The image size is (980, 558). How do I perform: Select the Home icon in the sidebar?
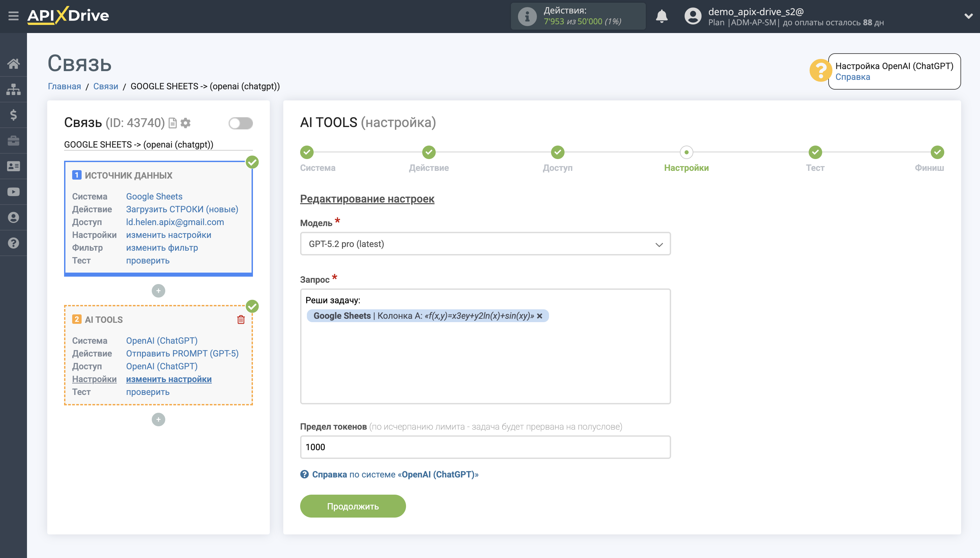coord(13,64)
